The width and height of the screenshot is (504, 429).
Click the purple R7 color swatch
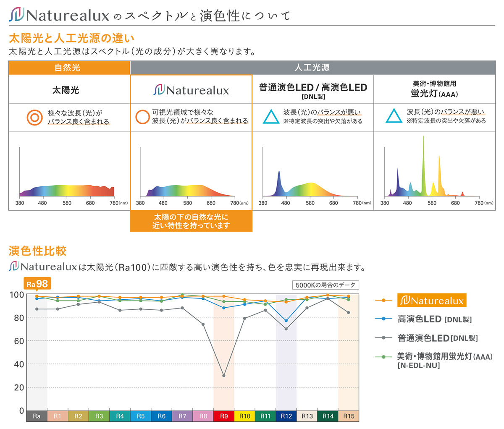pos(182,416)
